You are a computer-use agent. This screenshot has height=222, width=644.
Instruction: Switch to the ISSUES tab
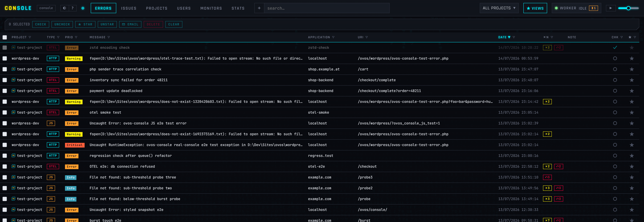pos(129,8)
